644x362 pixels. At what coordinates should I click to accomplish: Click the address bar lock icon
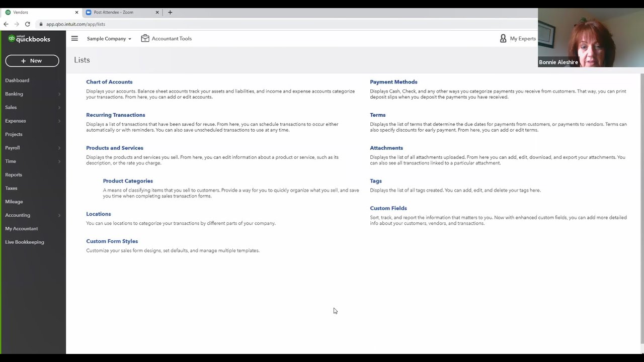(41, 24)
